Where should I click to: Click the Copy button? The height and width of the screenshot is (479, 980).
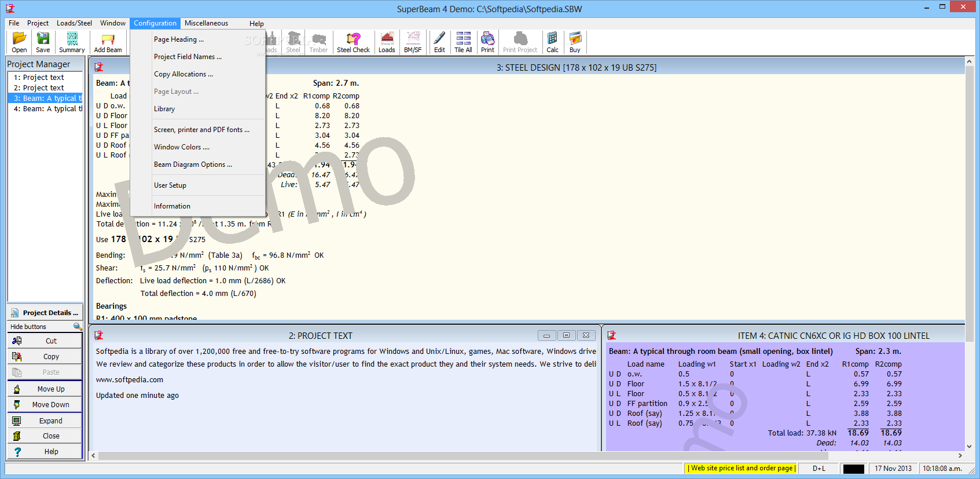pyautogui.click(x=45, y=357)
